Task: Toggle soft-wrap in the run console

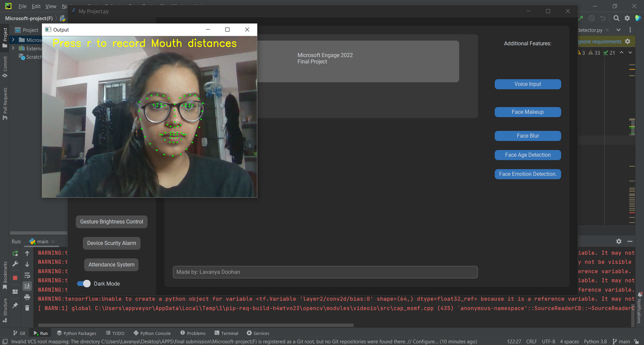Action: point(27,276)
